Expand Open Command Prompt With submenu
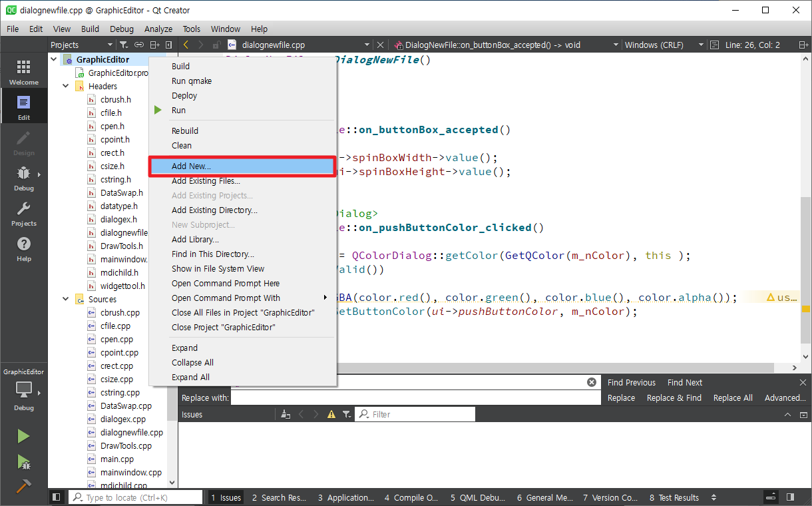 [x=242, y=298]
